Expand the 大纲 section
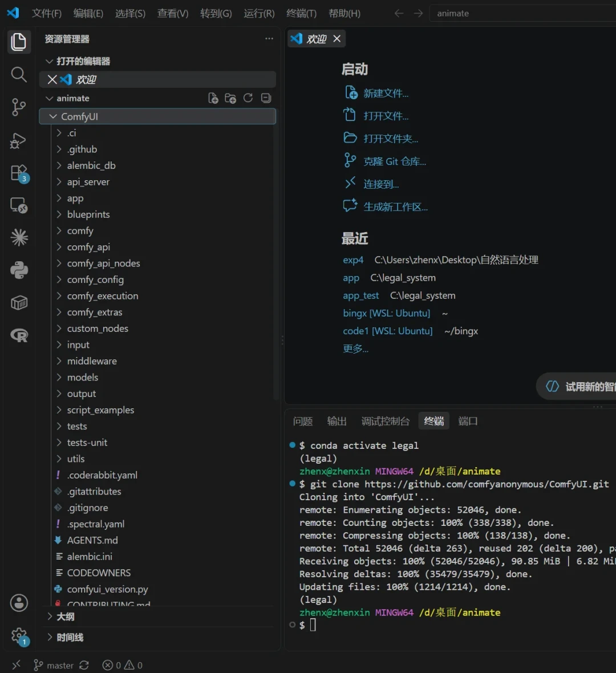Screen dimensions: 616x673 click(x=159, y=617)
